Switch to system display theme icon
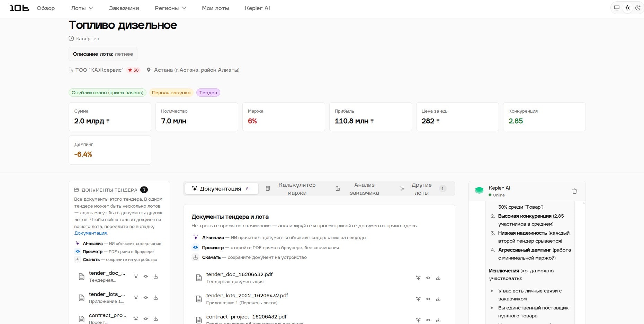 (617, 8)
